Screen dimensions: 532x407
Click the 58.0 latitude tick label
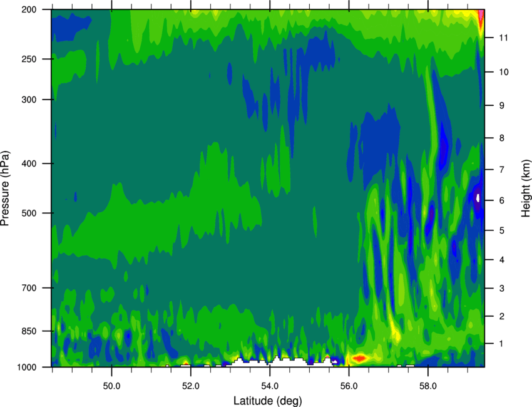click(x=428, y=386)
